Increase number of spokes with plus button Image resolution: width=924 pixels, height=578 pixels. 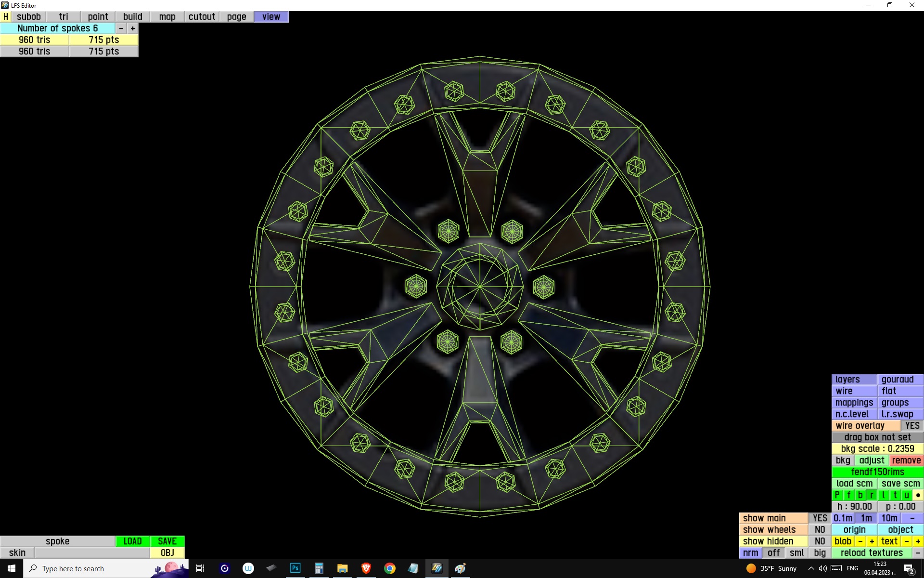point(133,28)
